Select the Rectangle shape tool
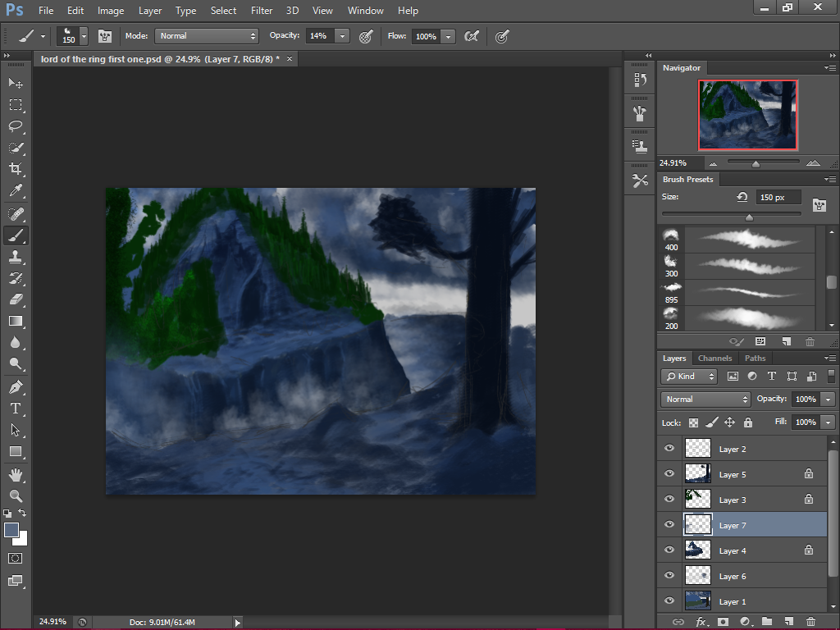The height and width of the screenshot is (630, 840). (16, 451)
